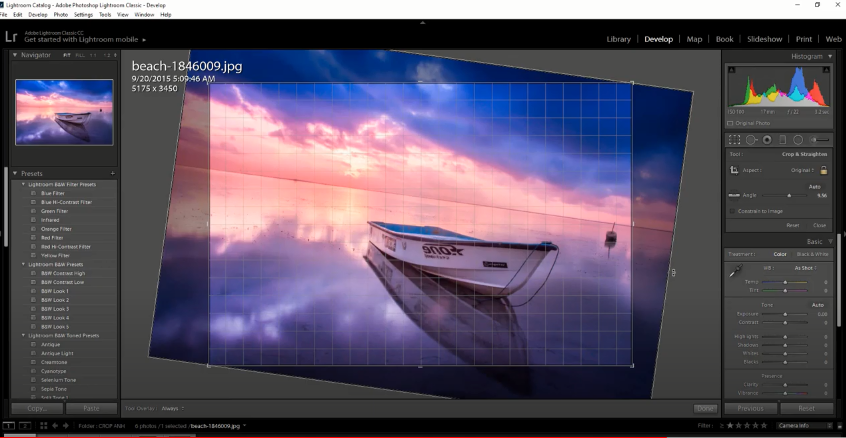Pick the White Balance eyedropper
Viewport: 846px width, 438px height.
(x=735, y=271)
